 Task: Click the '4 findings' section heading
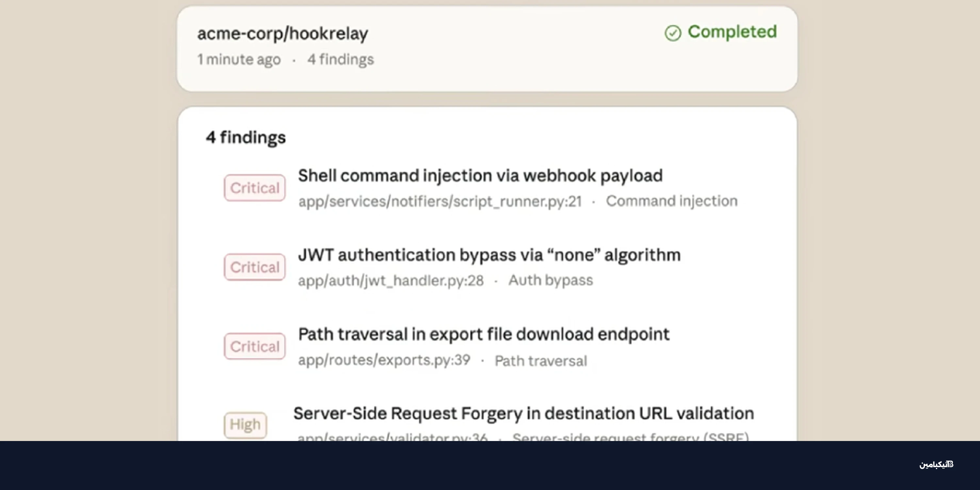[246, 137]
